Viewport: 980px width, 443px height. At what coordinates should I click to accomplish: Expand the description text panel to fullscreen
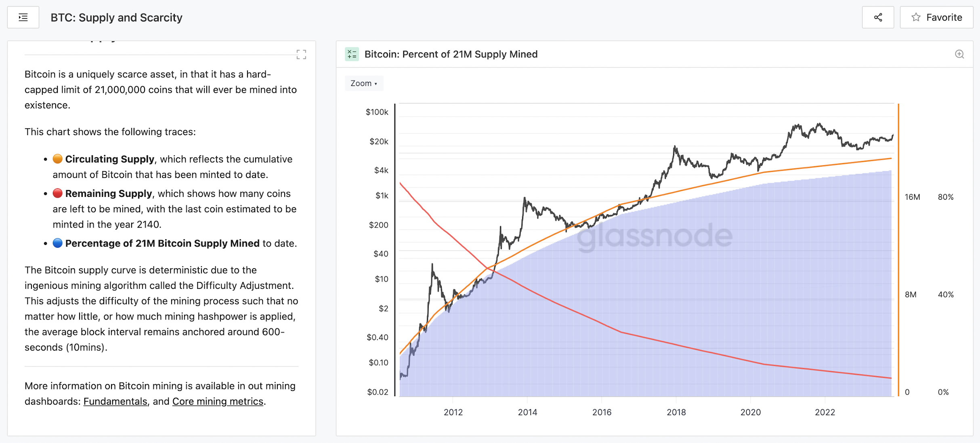[x=301, y=54]
